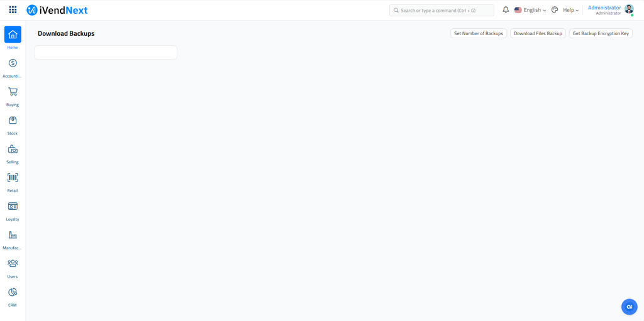Image resolution: width=644 pixels, height=321 pixels.
Task: Open the Retail barcode icon
Action: point(13,178)
